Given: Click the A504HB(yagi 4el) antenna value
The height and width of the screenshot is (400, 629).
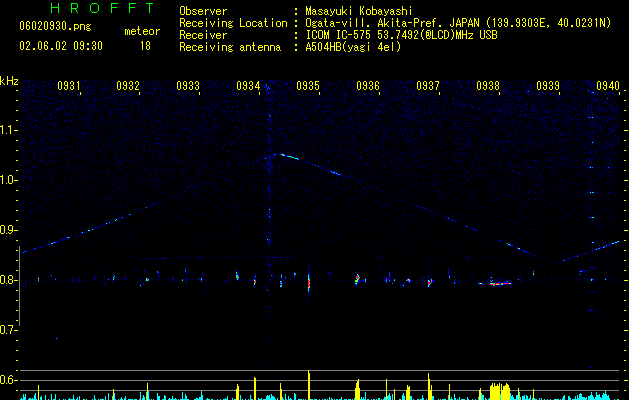Looking at the screenshot, I should pos(353,47).
